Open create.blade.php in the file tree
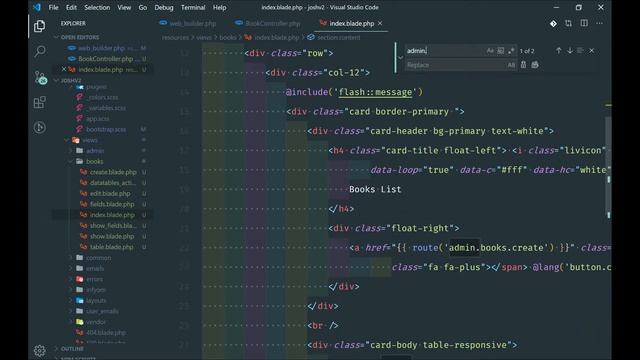The image size is (640, 360). click(113, 172)
